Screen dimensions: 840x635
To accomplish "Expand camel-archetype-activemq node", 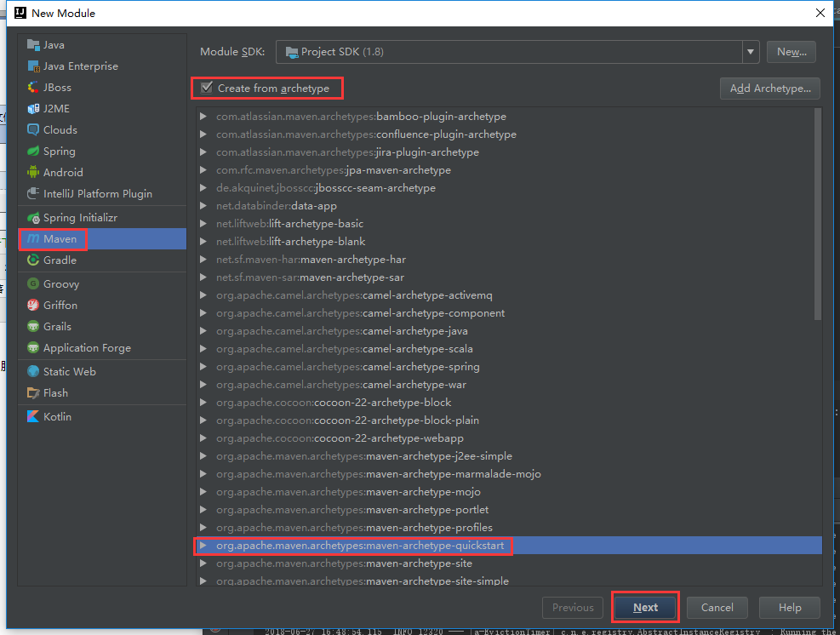I will click(203, 295).
